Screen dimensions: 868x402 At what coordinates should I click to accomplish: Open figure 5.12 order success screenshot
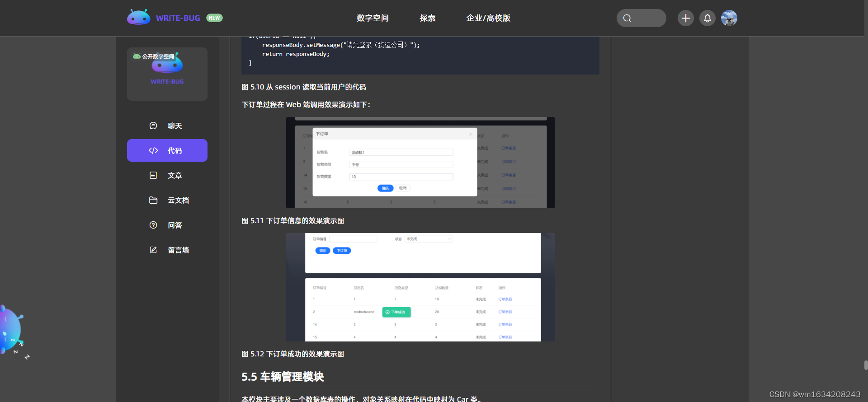[420, 287]
